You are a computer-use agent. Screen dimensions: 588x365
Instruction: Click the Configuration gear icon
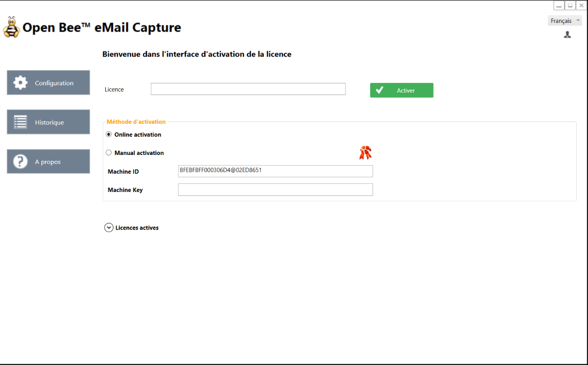[20, 83]
